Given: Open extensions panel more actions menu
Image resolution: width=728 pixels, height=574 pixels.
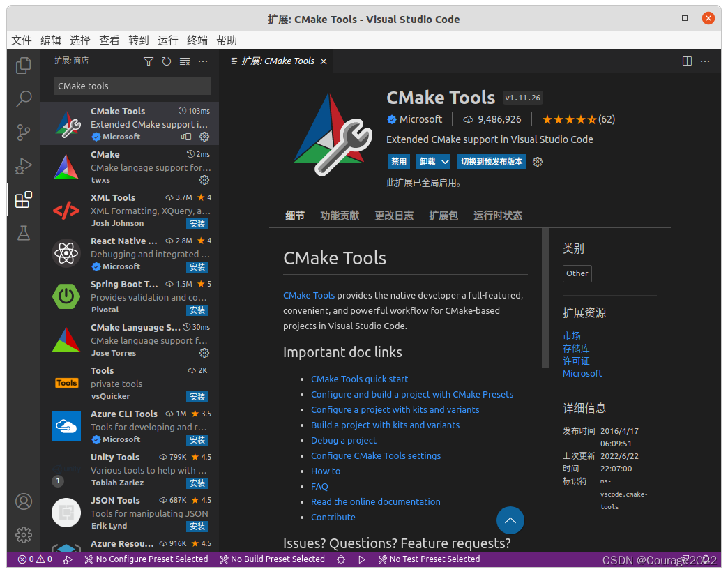Looking at the screenshot, I should (x=203, y=61).
